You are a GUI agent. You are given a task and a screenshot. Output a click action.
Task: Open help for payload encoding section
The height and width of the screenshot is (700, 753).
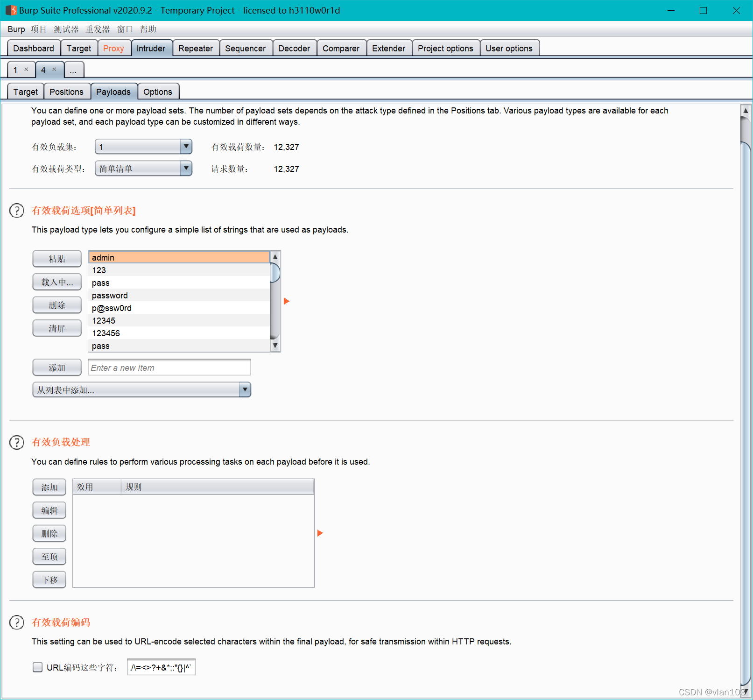(17, 622)
